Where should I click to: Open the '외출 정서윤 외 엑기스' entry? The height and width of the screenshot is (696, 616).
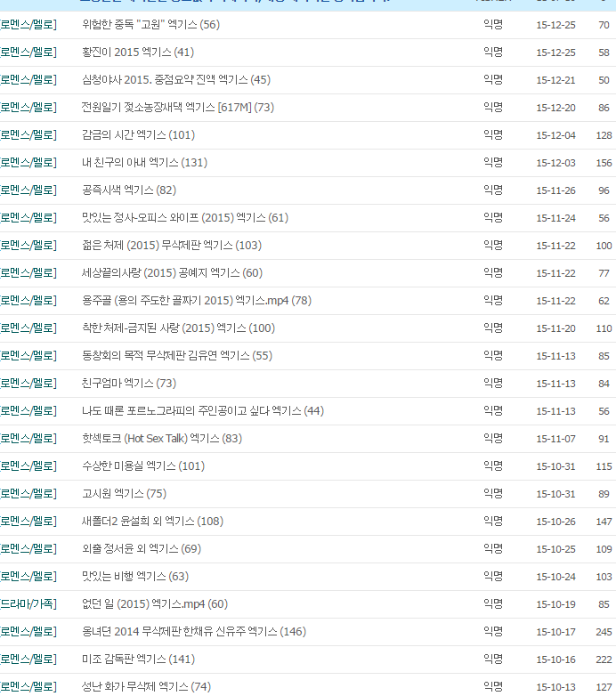click(x=130, y=549)
